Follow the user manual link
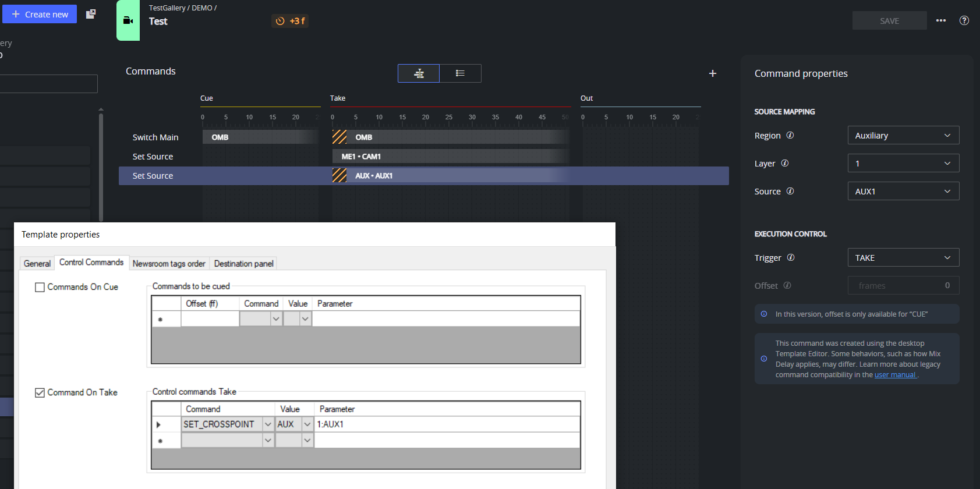This screenshot has width=980, height=489. point(896,375)
